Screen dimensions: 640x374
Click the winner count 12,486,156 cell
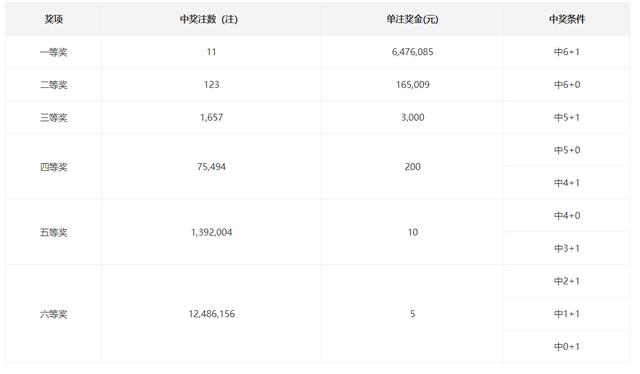[x=211, y=314]
